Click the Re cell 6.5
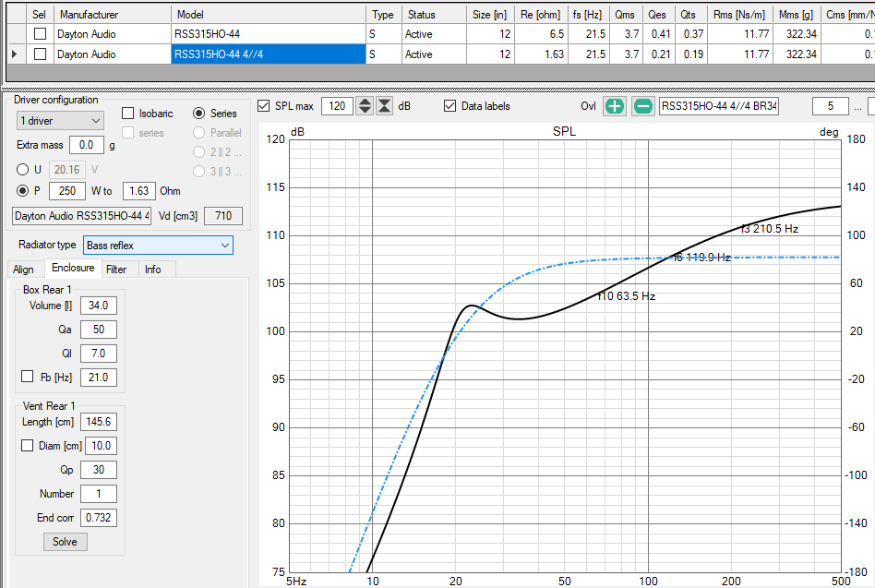Viewport: 875px width, 588px height. click(x=541, y=34)
